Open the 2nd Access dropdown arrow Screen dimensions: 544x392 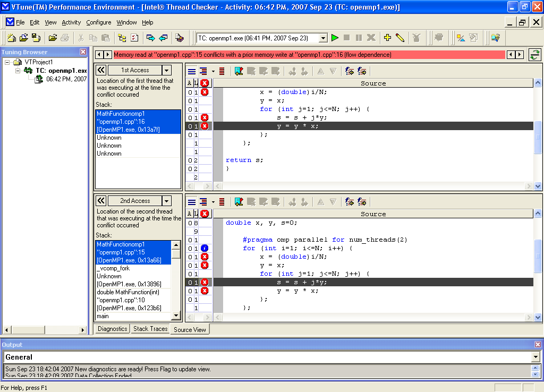(167, 200)
